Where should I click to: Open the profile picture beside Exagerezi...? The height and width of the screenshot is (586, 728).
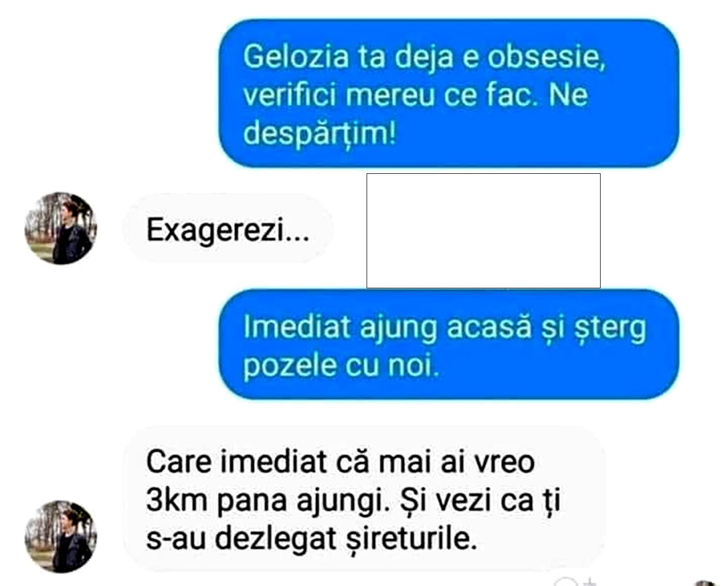[x=61, y=228]
